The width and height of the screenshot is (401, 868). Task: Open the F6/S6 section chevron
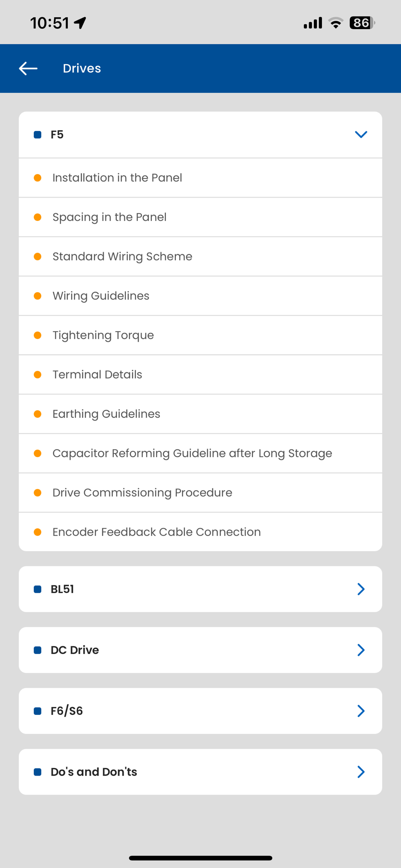point(361,711)
